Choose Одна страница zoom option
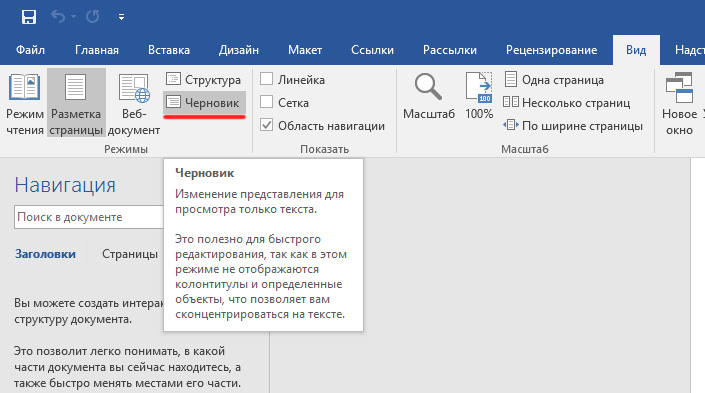This screenshot has height=393, width=705. point(554,80)
